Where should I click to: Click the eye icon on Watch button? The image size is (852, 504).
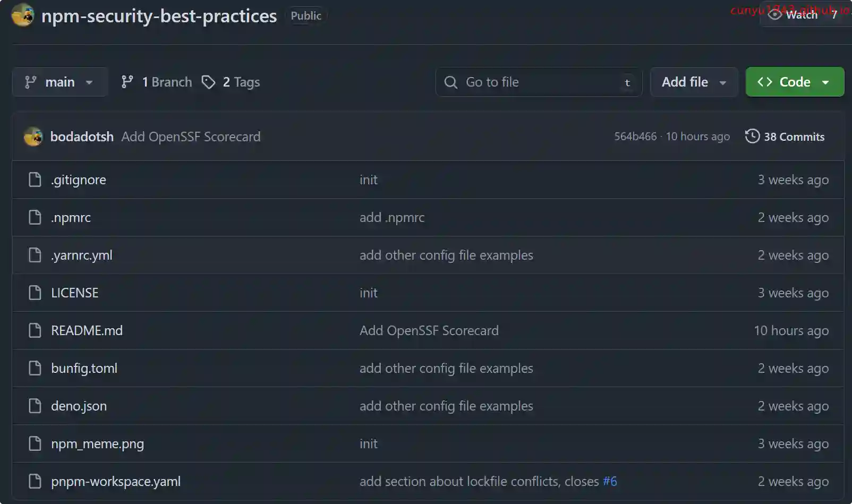[x=775, y=14]
